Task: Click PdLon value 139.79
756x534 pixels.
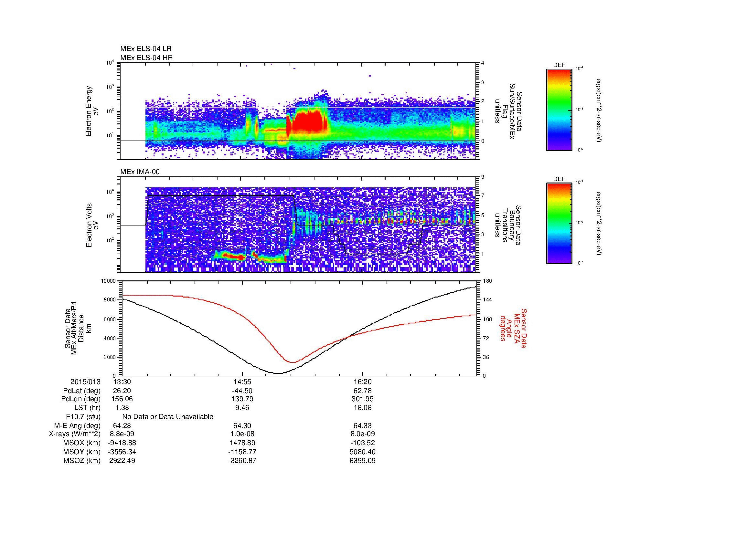Action: pyautogui.click(x=242, y=399)
